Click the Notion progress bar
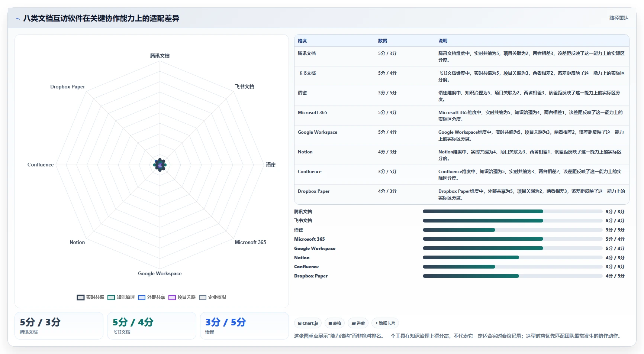Screen dimensions: 644x354 click(x=512, y=257)
